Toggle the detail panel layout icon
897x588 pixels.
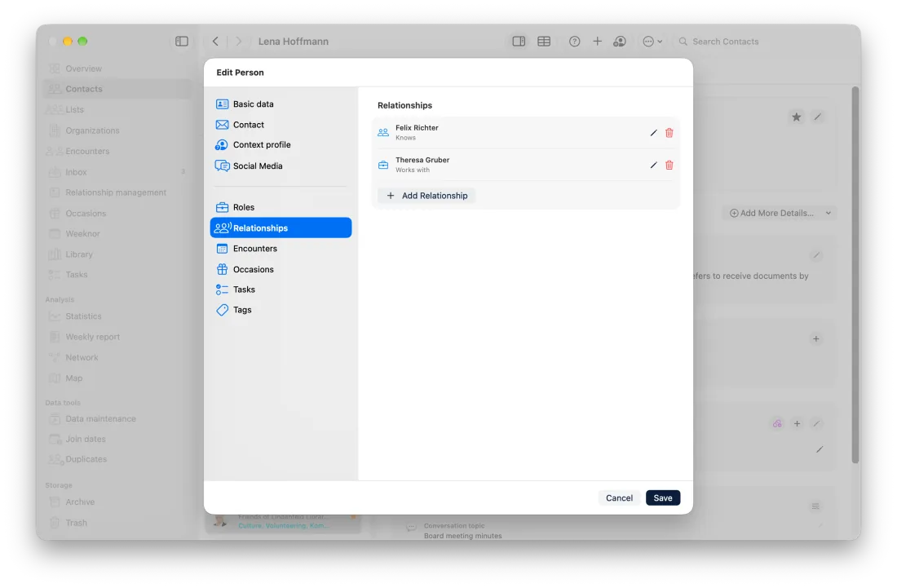(519, 41)
